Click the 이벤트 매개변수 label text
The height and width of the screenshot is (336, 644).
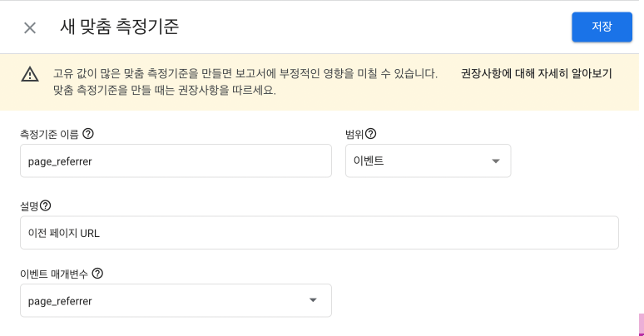pyautogui.click(x=54, y=274)
